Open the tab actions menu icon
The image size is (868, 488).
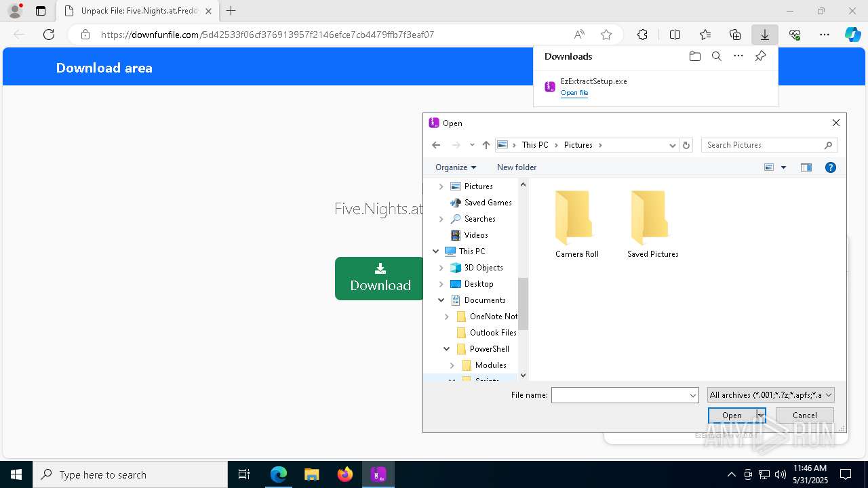tap(41, 11)
